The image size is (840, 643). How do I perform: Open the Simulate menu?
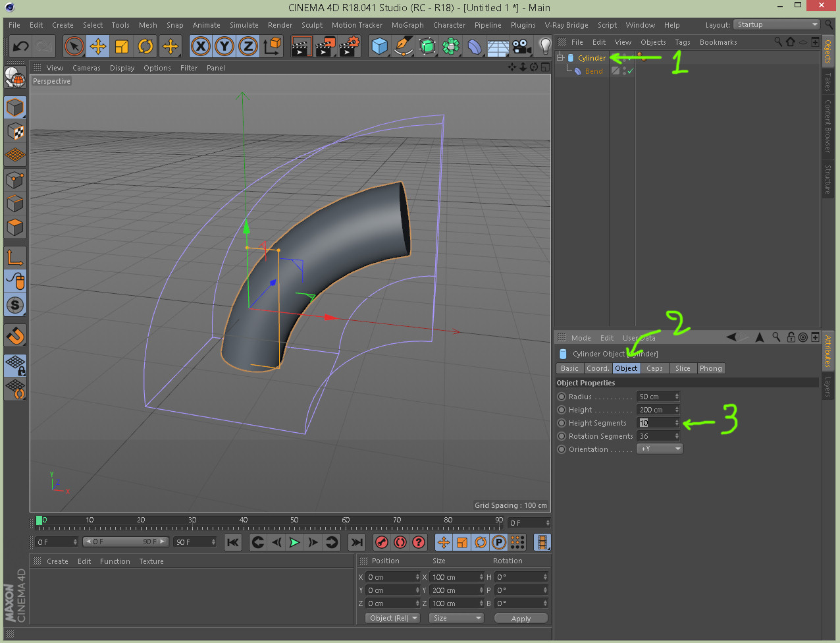244,25
